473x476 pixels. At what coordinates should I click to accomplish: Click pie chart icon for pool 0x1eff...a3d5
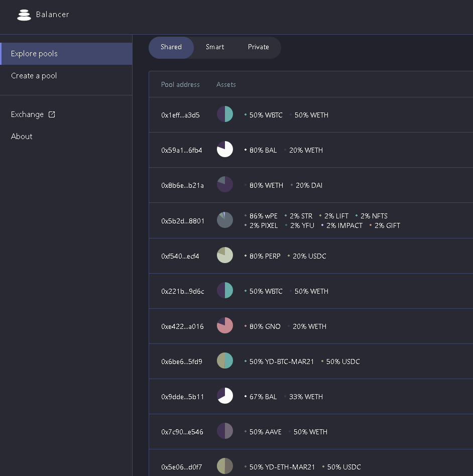coord(225,114)
